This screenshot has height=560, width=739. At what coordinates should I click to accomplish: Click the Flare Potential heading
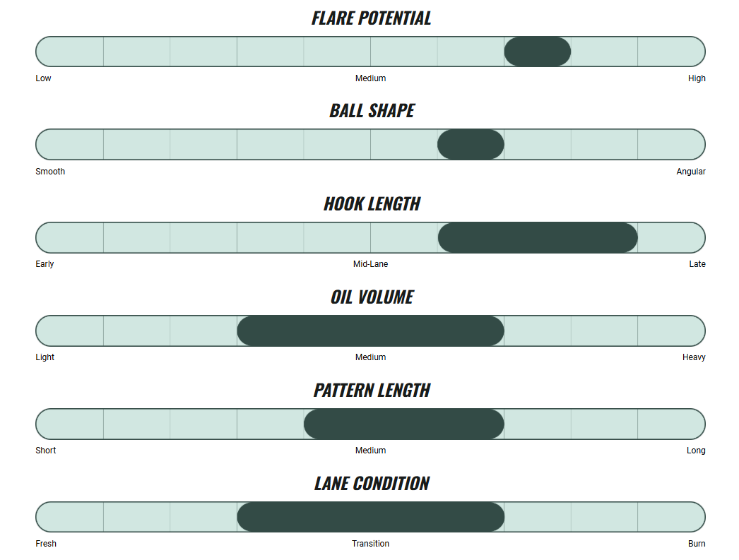point(371,18)
